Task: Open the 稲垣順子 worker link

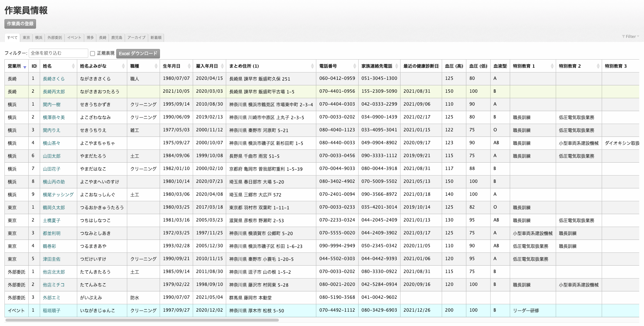Action: click(x=51, y=311)
